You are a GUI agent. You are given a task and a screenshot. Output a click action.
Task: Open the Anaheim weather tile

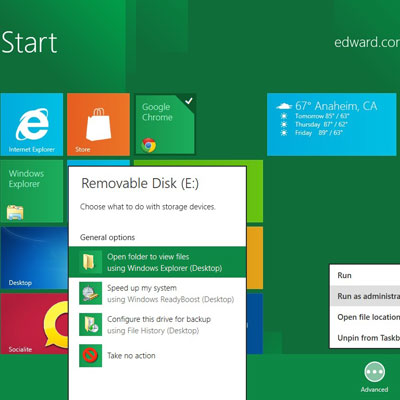pyautogui.click(x=332, y=124)
